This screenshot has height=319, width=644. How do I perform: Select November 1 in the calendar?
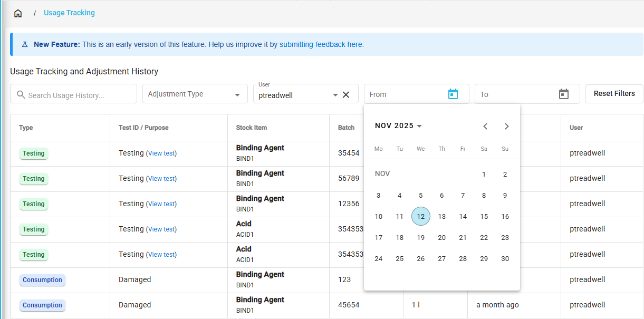484,174
